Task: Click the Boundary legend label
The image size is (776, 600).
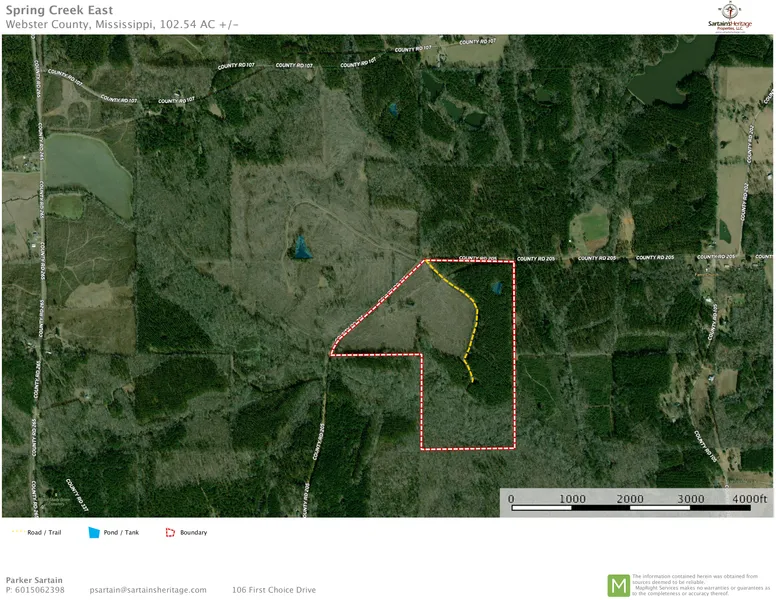Action: [194, 532]
